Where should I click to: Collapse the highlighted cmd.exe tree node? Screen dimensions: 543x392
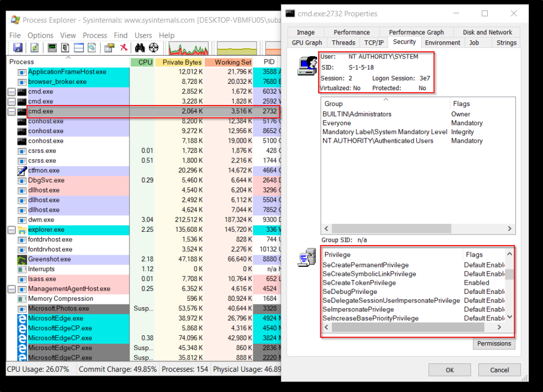[11, 112]
